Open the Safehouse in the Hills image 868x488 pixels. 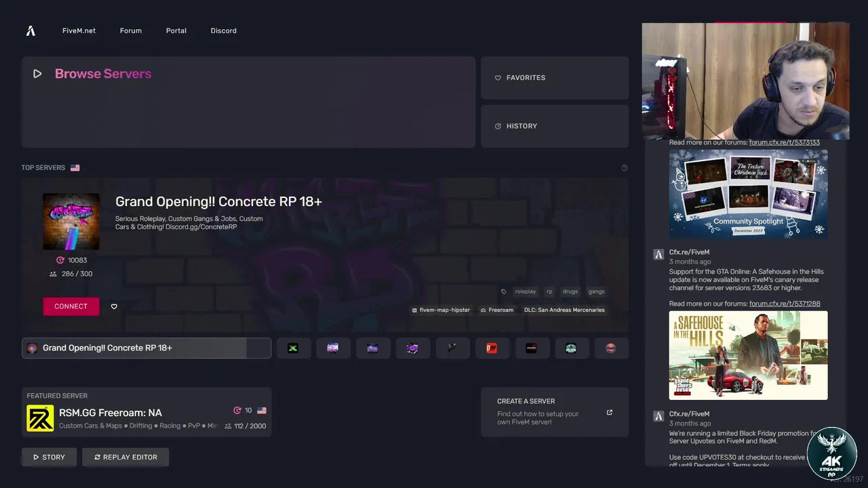point(749,356)
